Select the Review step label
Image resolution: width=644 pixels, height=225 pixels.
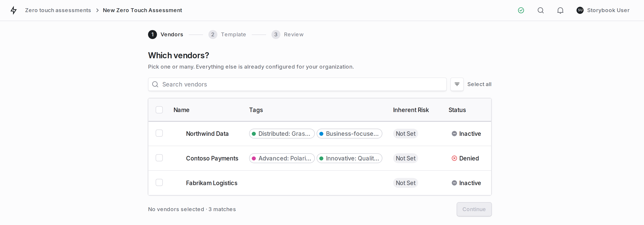pyautogui.click(x=294, y=35)
